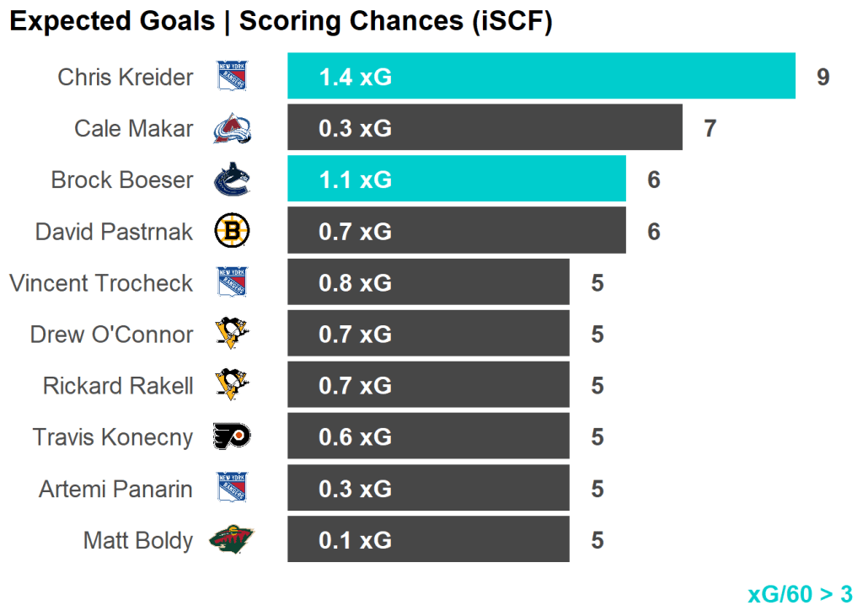
Task: Click Chris Kreider's teal 1.4 xG bar
Action: coord(541,77)
